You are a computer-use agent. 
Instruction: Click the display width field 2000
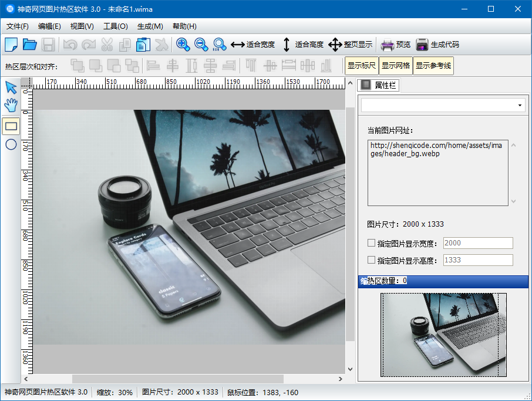(x=478, y=243)
